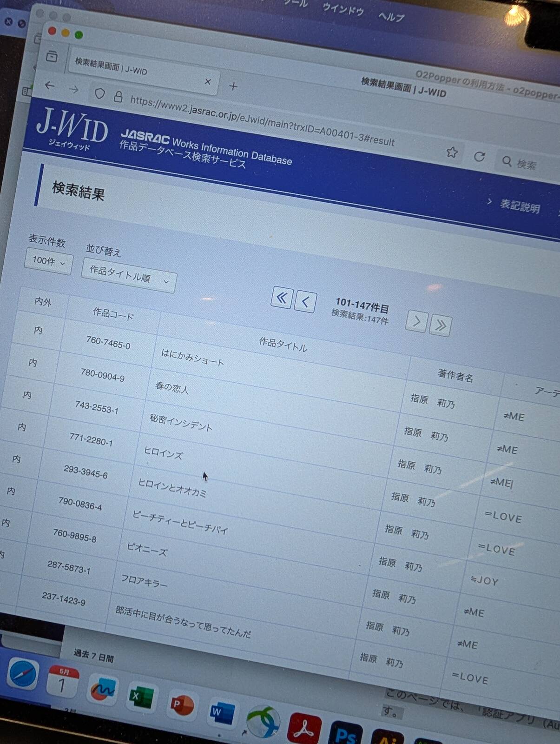Click the 101-147件目 range text
Viewport: 560px width, 744px height.
[362, 306]
